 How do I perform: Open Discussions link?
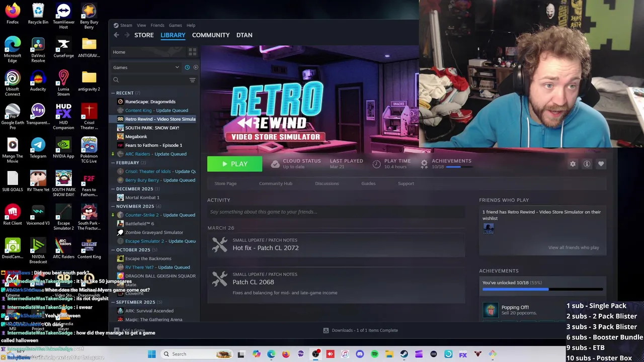(327, 184)
